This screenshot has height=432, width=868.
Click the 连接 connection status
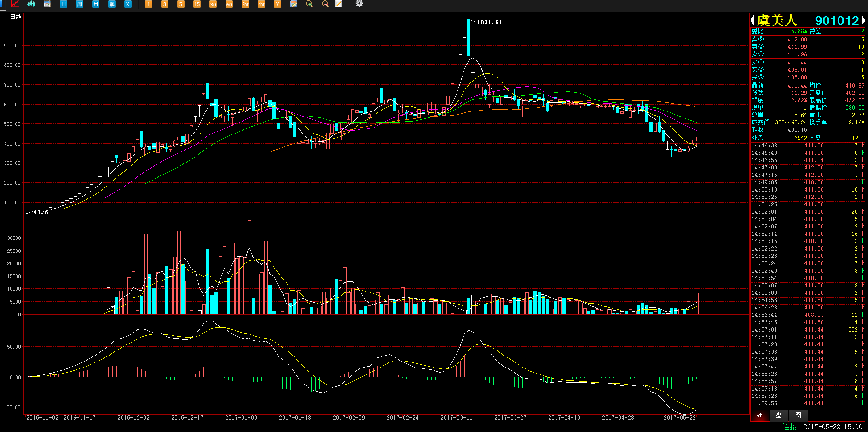coord(789,427)
